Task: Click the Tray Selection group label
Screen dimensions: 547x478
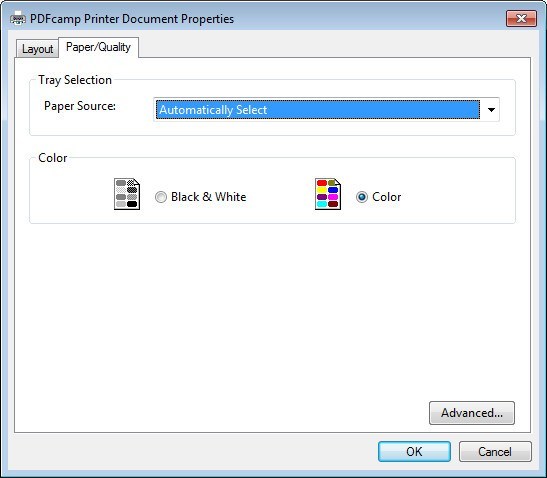Action: (75, 80)
